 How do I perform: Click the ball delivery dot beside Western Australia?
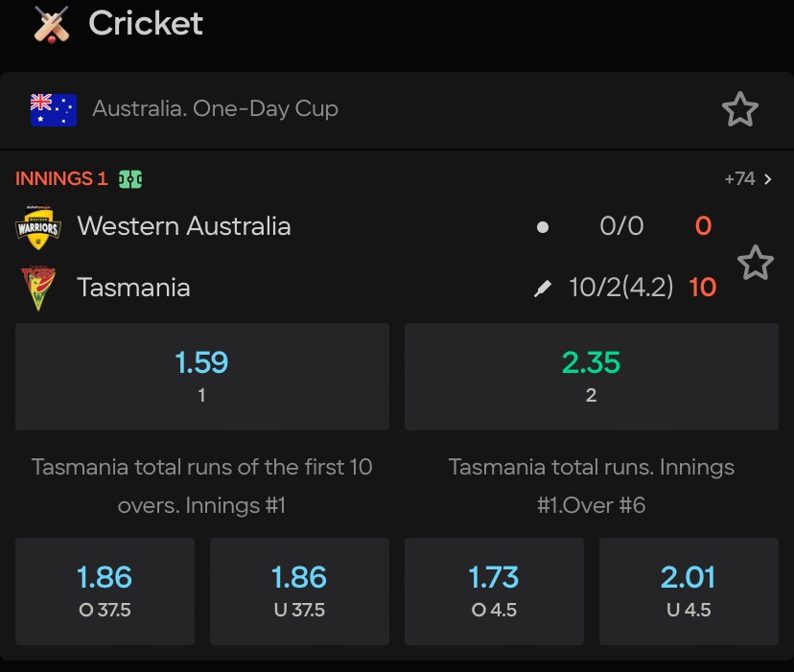[x=543, y=227]
